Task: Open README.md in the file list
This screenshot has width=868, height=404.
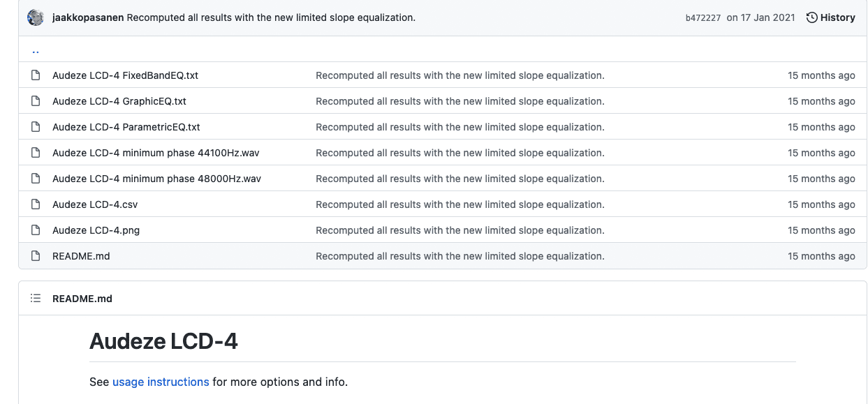Action: 81,256
